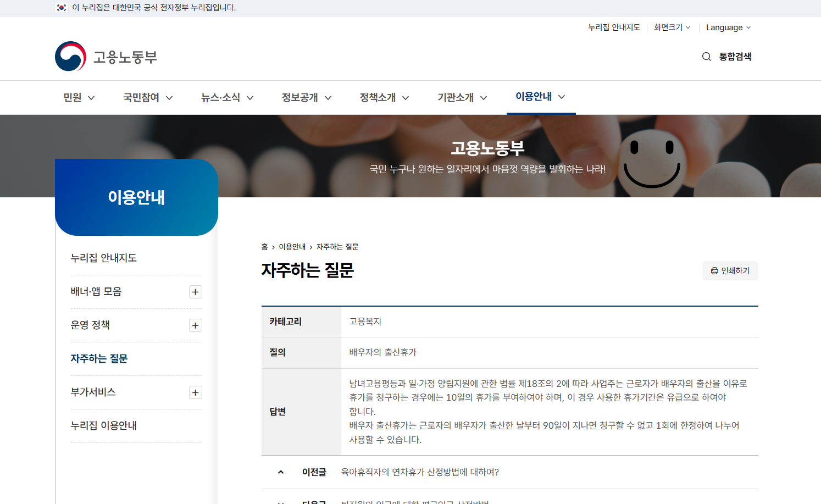Select 자주하는 질문 in the sidebar
Image resolution: width=821 pixels, height=504 pixels.
(x=99, y=359)
